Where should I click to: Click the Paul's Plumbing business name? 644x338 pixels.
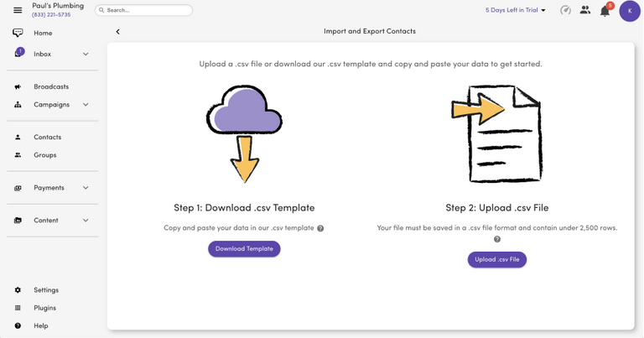coord(58,6)
